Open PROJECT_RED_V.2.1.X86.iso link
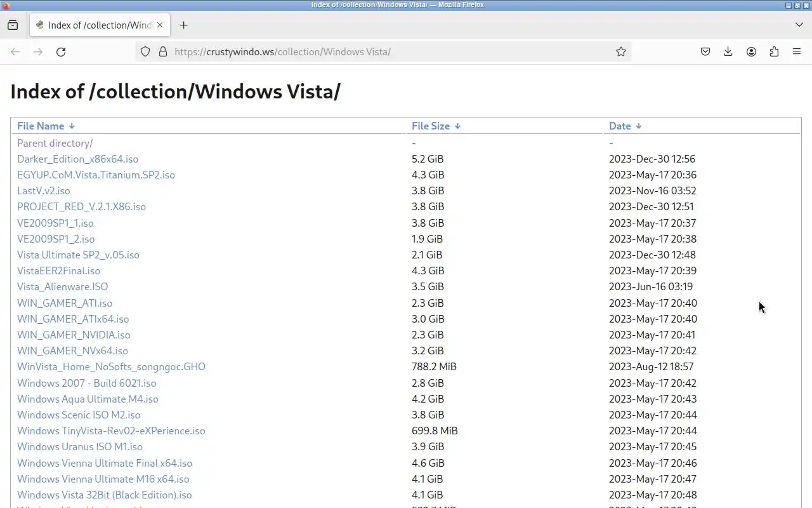 [x=81, y=206]
